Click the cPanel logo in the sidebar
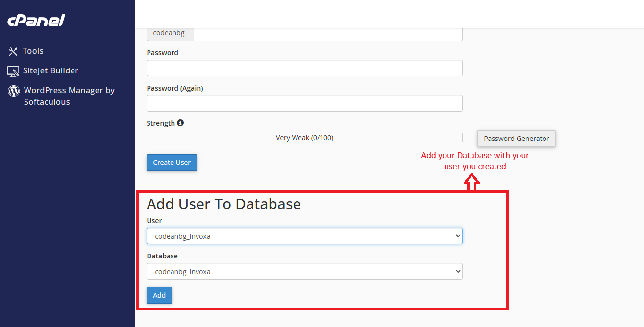 pos(35,20)
